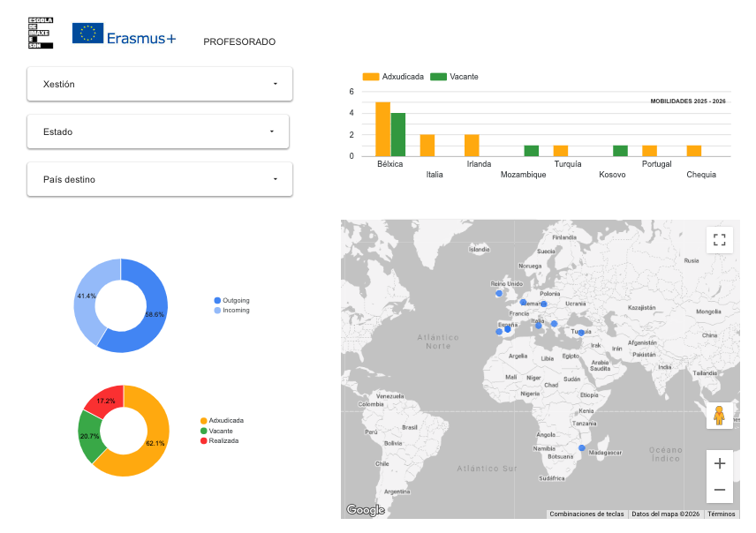Click the Street View pegman icon

[719, 416]
